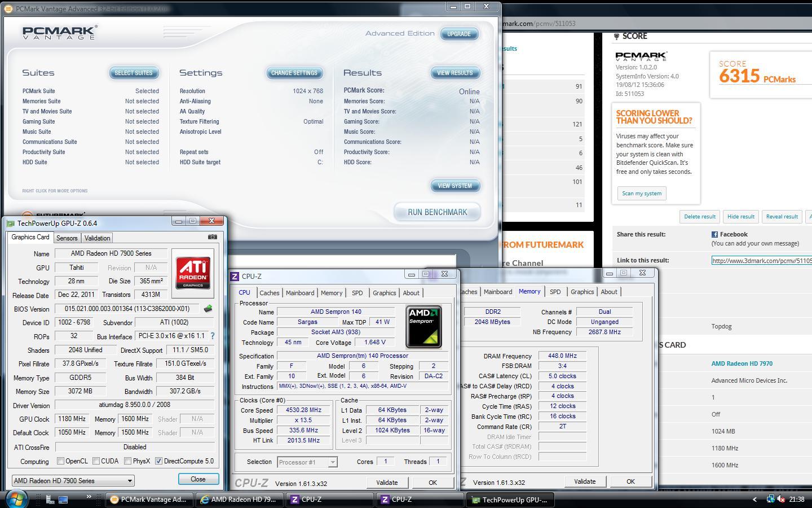812x508 pixels.
Task: Click the result link URL field
Action: click(x=761, y=260)
